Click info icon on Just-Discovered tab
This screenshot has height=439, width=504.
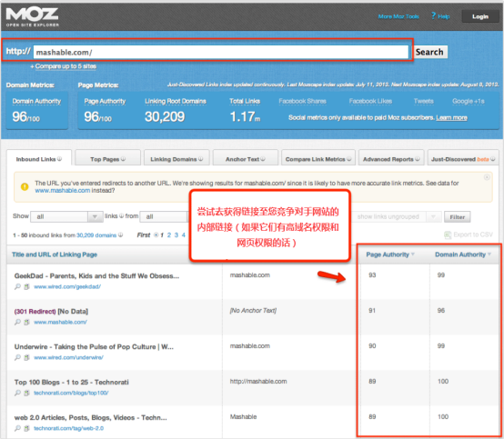pos(493,159)
